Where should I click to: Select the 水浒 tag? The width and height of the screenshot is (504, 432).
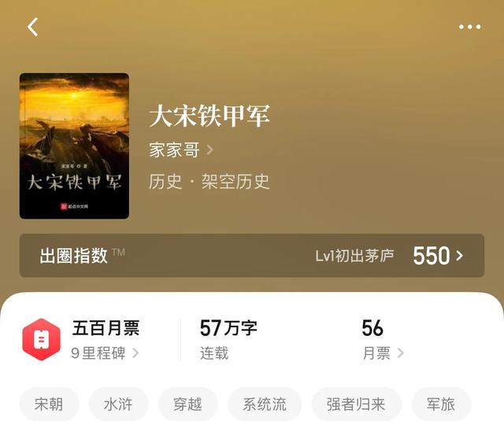click(118, 404)
